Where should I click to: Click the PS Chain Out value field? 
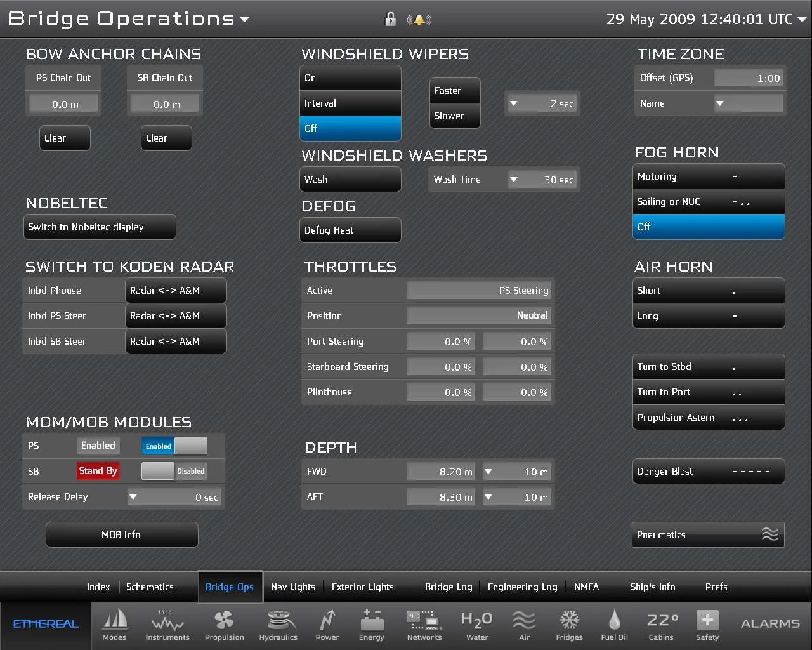[63, 104]
